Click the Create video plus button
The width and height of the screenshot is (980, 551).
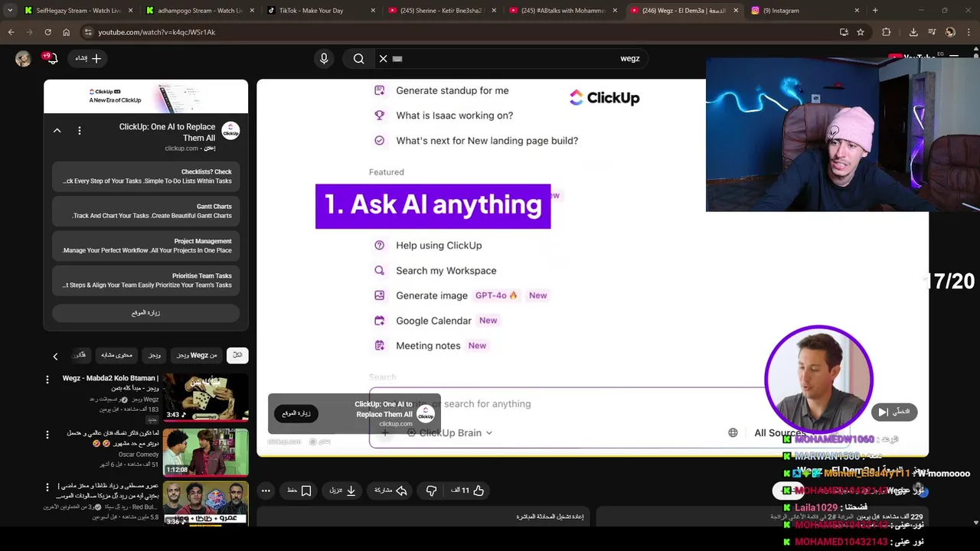[x=89, y=58]
